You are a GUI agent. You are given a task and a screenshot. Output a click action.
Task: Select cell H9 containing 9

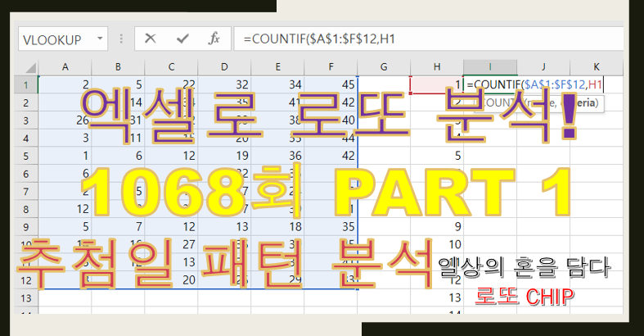coord(437,227)
